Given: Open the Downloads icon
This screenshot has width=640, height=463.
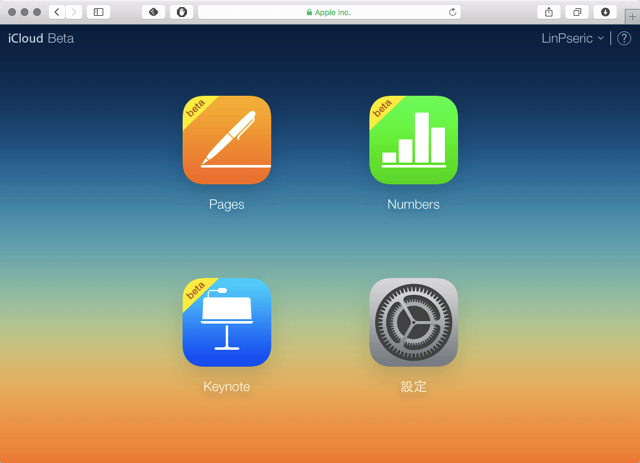Looking at the screenshot, I should (605, 12).
